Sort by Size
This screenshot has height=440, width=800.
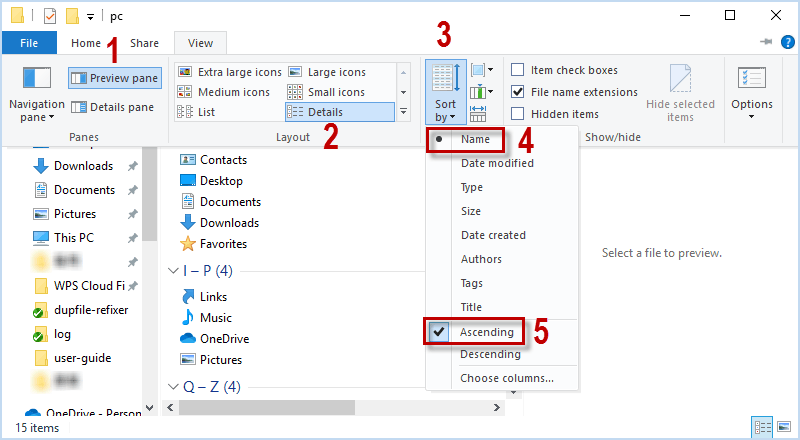coord(470,211)
